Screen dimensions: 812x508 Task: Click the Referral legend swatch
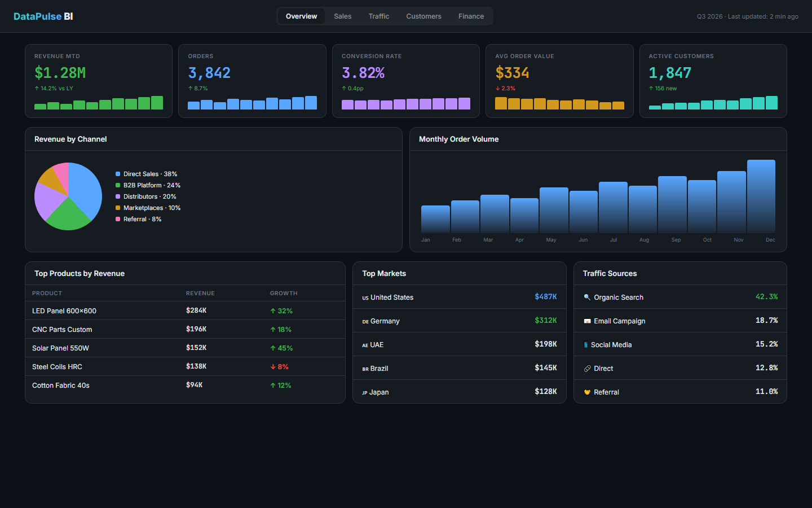coord(118,219)
